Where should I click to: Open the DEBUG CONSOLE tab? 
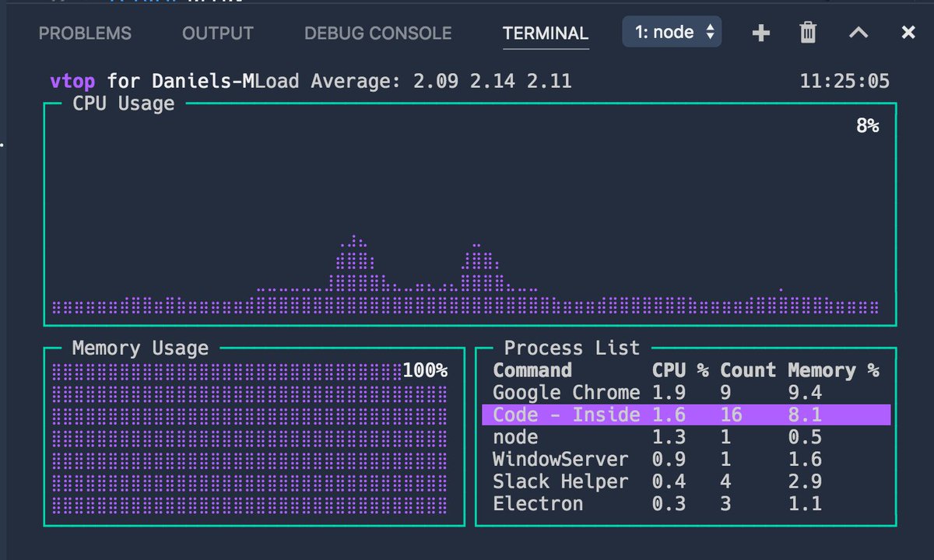[378, 33]
